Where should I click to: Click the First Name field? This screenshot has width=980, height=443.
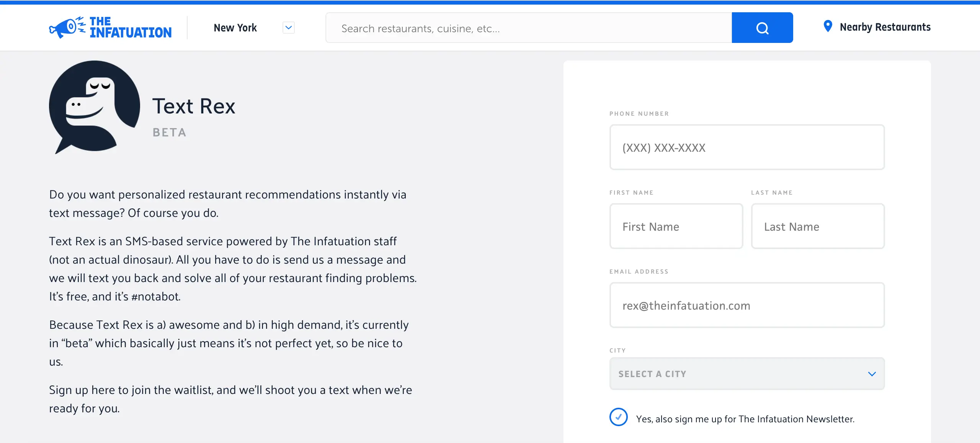tap(676, 226)
